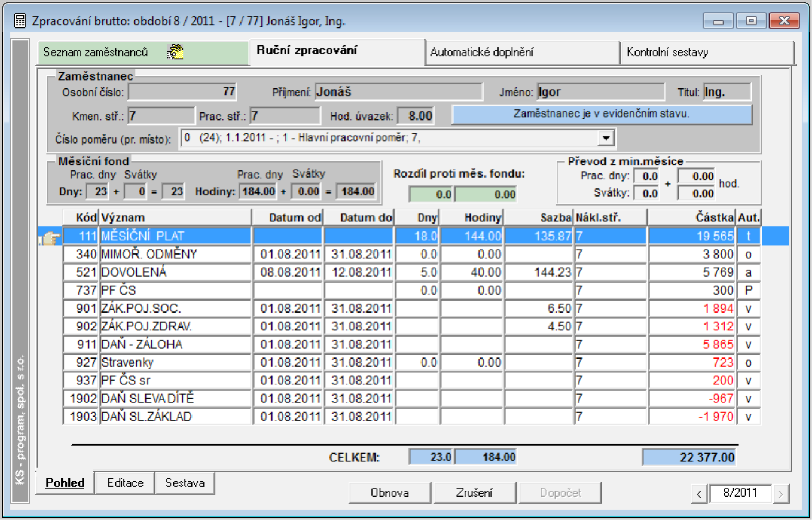Select the PF ČS row with code 737
Screen dimensions: 812x520
(413, 290)
